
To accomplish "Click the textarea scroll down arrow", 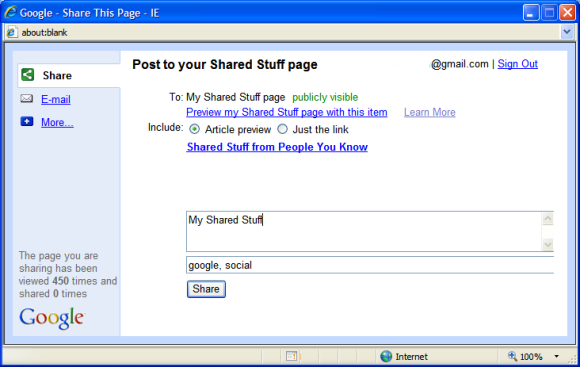I will [x=548, y=244].
